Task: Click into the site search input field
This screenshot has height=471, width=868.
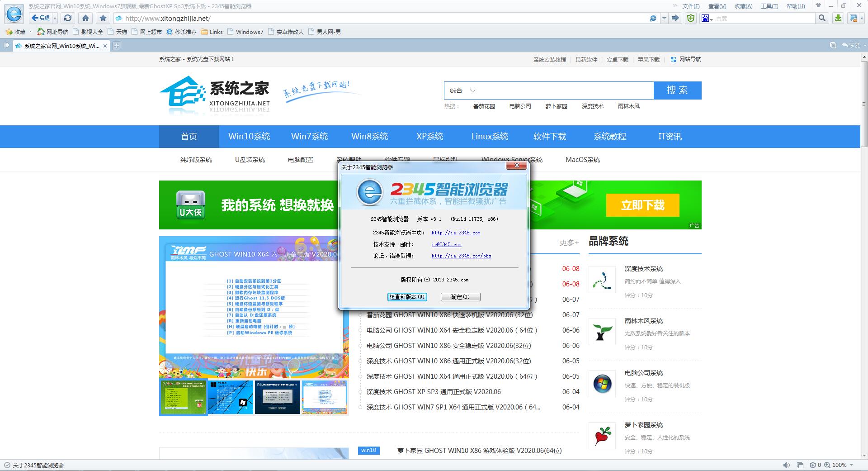Action: [565, 90]
